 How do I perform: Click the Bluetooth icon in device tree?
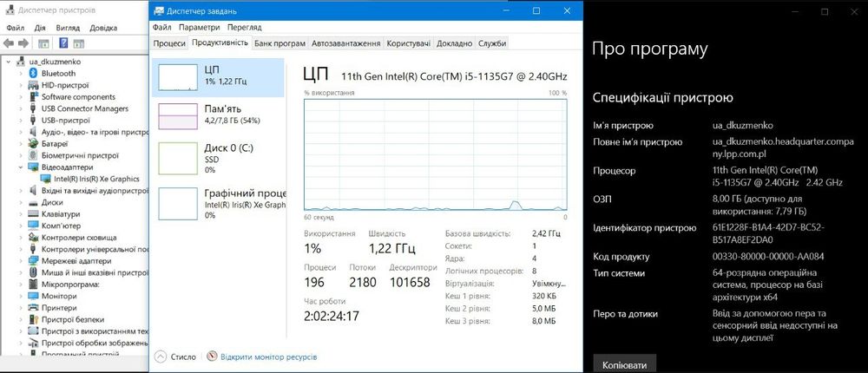[x=33, y=73]
